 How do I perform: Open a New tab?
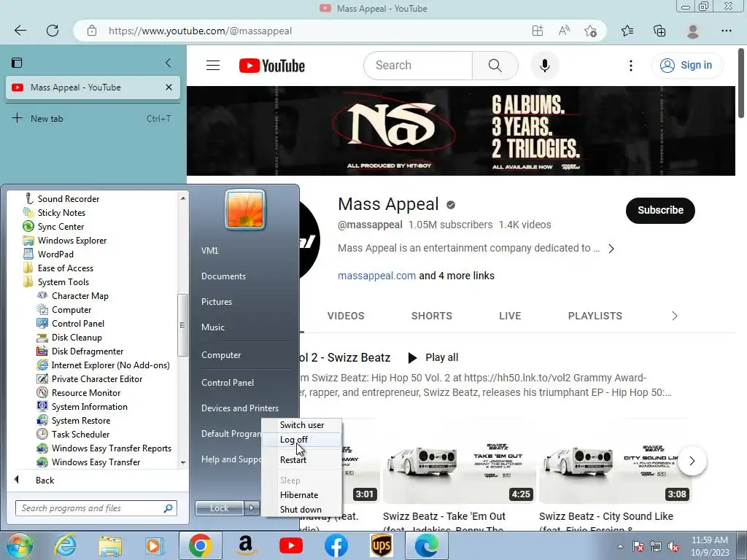pos(91,119)
